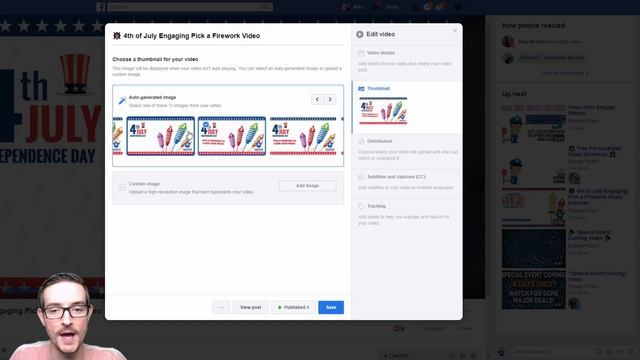This screenshot has height=360, width=640.
Task: Click the Thumbnail picture icon
Action: 361,89
